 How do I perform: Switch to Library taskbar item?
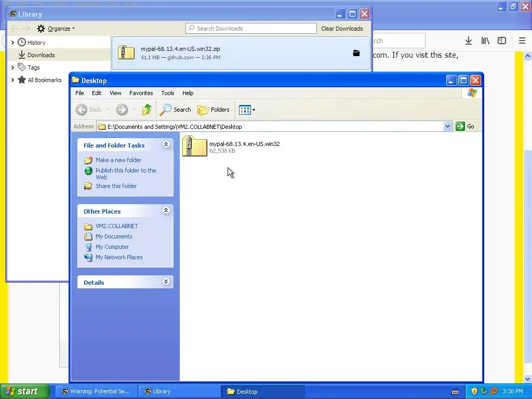point(179,391)
